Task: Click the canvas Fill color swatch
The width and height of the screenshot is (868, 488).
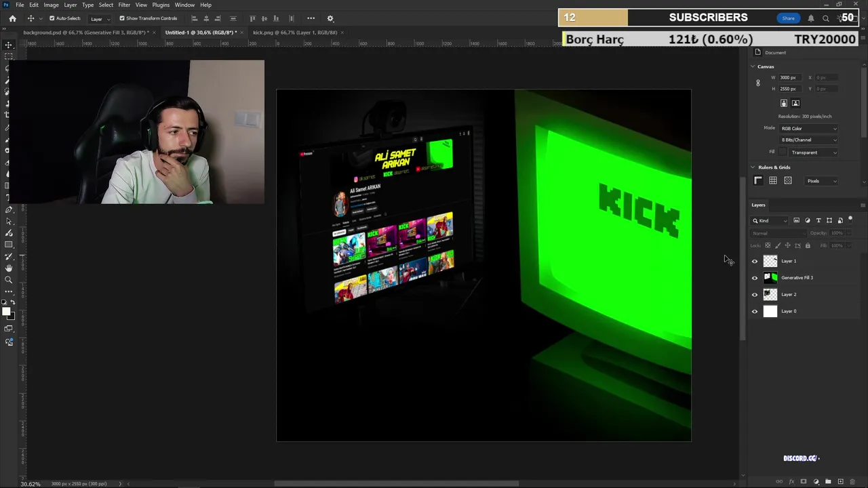Action: pos(783,152)
